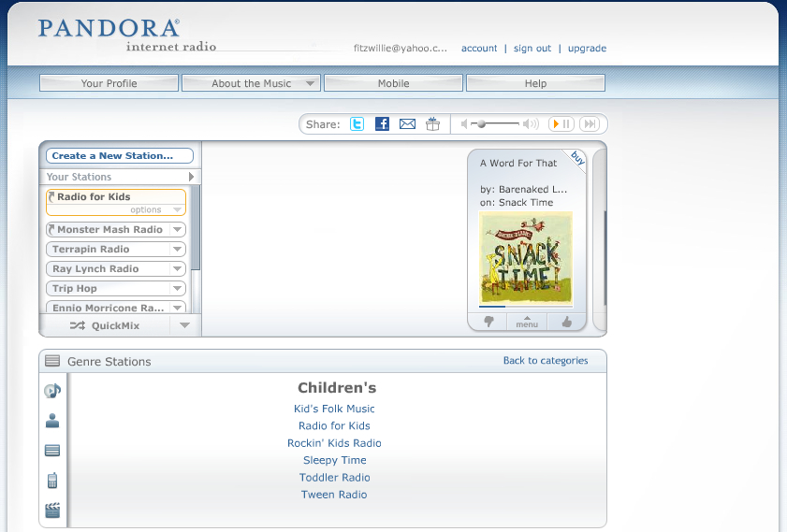
Task: Click the buy corner on the song card
Action: click(x=577, y=158)
